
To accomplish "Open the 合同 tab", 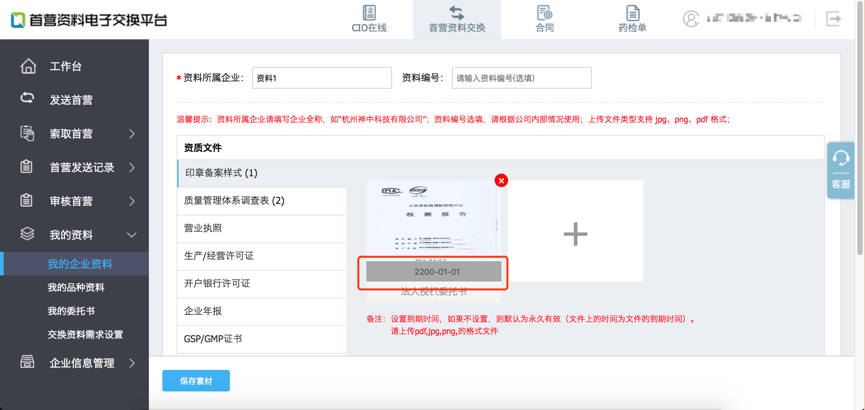I will pos(544,19).
